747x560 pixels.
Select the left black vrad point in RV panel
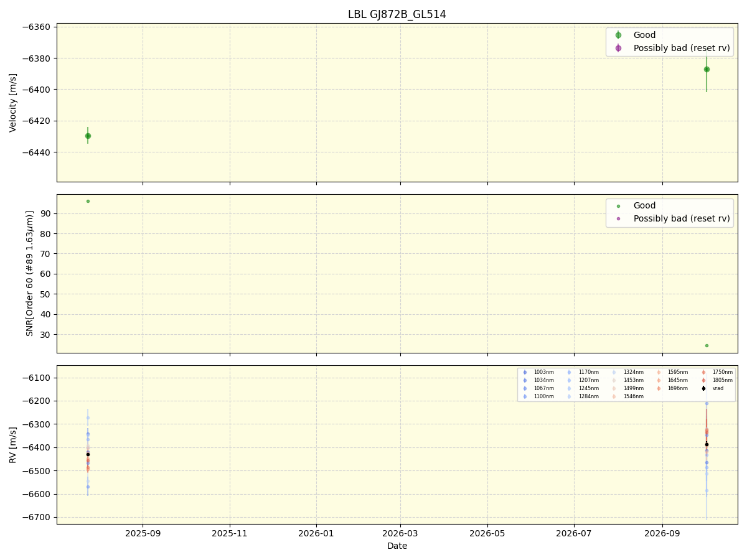(88, 454)
